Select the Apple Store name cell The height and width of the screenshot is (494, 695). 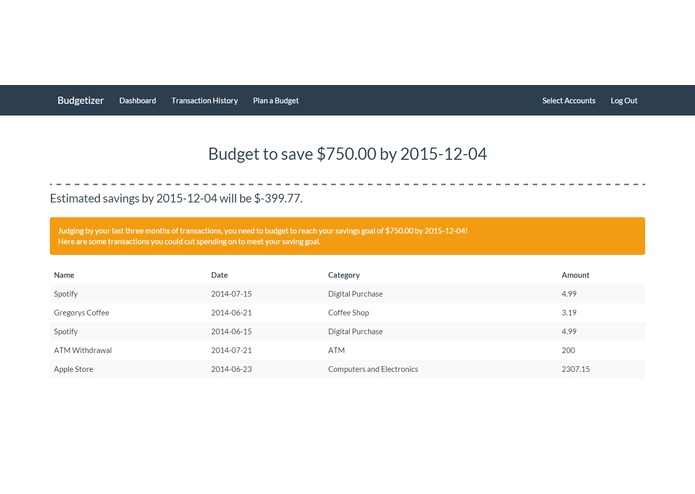[x=74, y=369]
